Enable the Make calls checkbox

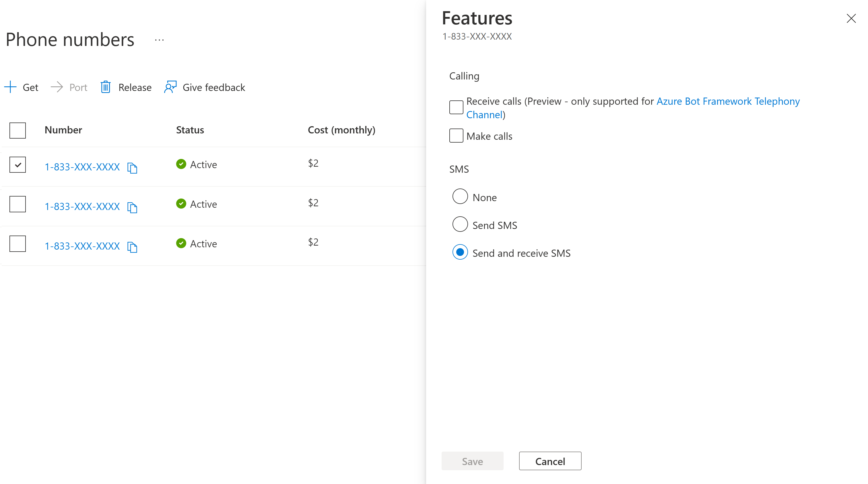(456, 136)
